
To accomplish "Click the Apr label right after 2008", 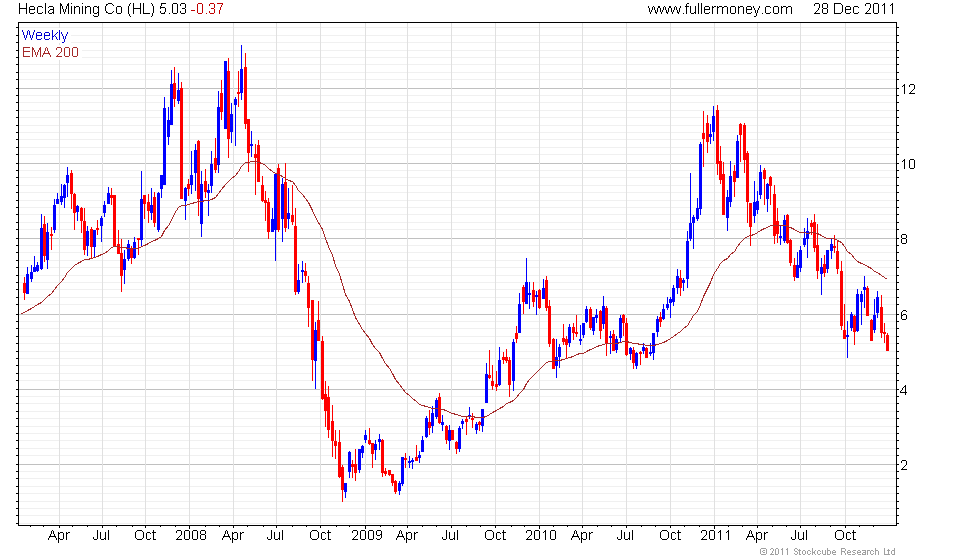I will point(233,536).
